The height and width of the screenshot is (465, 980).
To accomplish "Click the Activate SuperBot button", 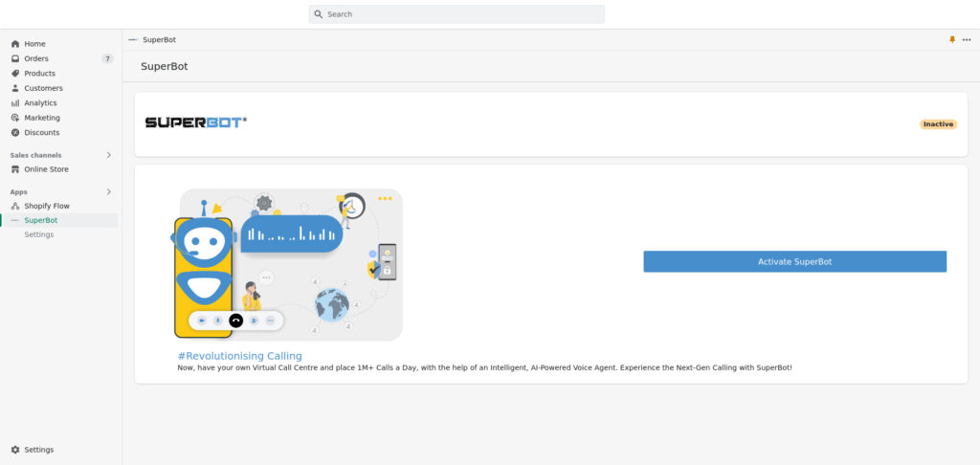I will (794, 261).
